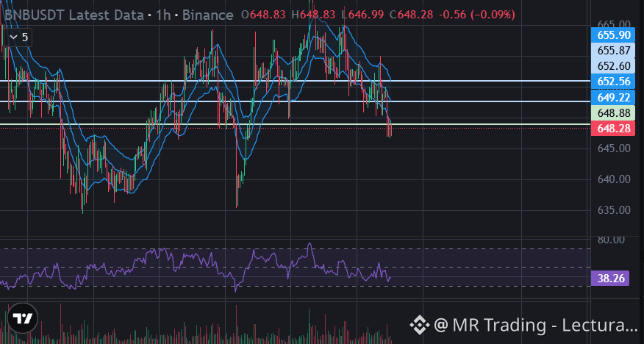Screen dimensions: 644x344
Task: Click the close value C648.28
Action: click(x=412, y=15)
